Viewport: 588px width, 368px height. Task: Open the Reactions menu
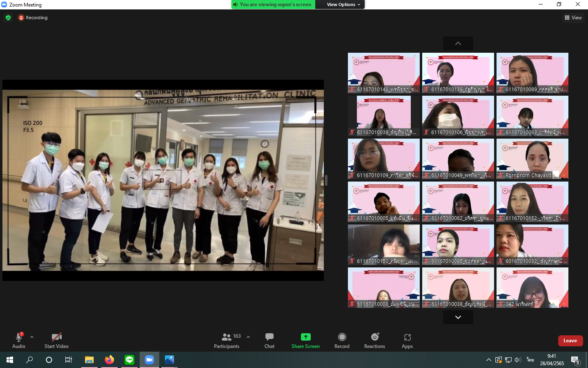pyautogui.click(x=374, y=340)
